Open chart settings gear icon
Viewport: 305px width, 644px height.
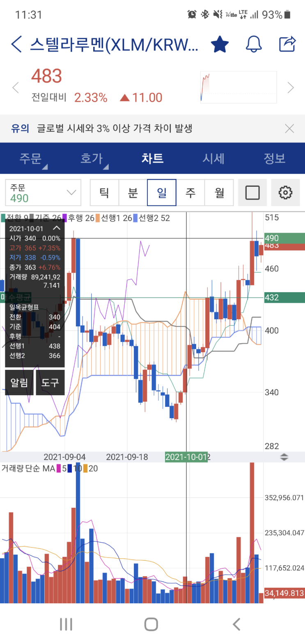[x=285, y=193]
